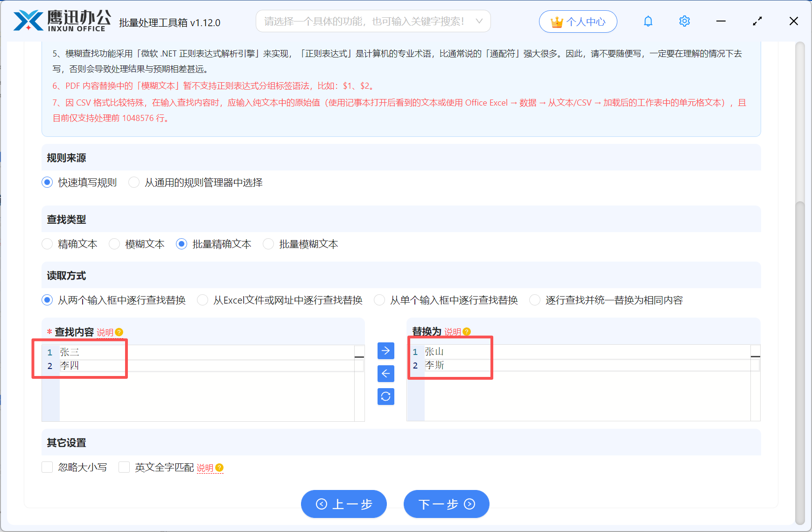
Task: Enable the 忽略大小写 checkbox
Action: pyautogui.click(x=47, y=467)
